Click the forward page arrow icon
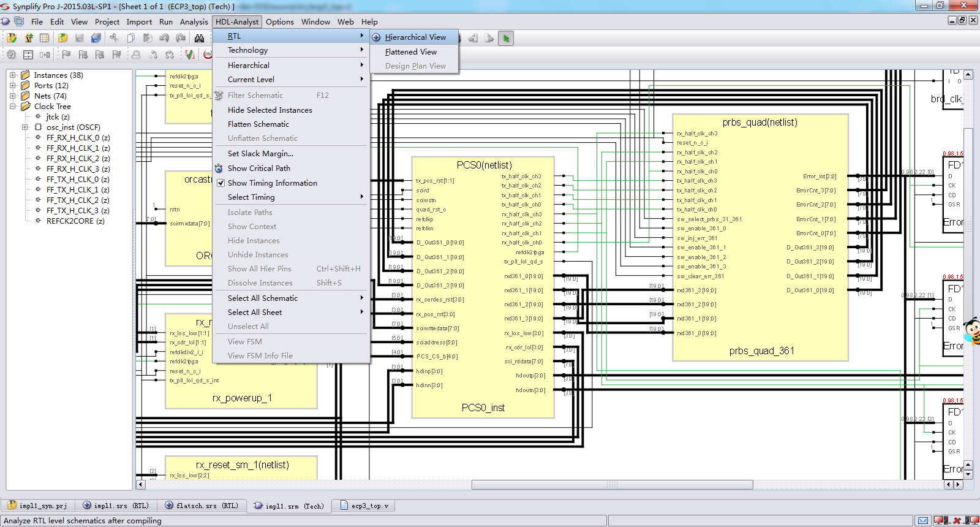This screenshot has width=980, height=527. [x=489, y=38]
